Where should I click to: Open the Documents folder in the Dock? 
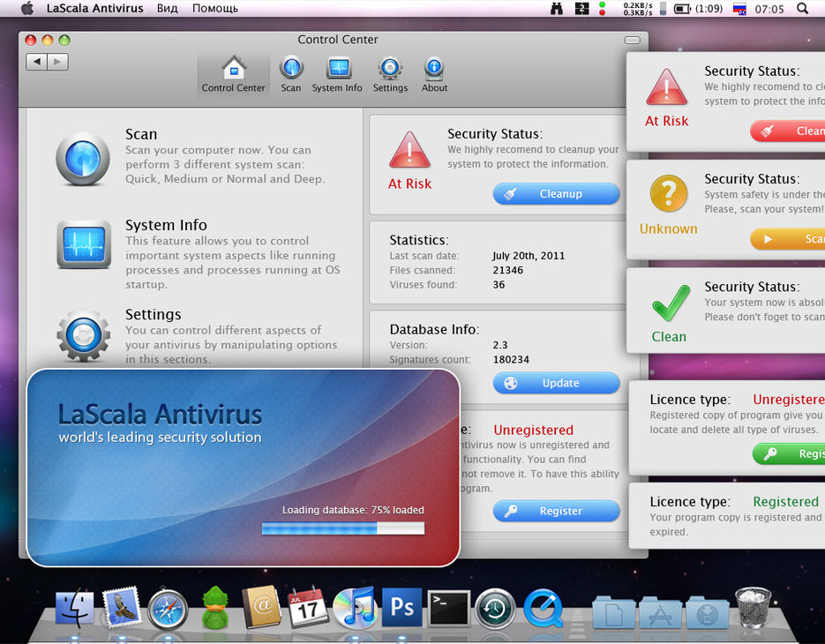[x=613, y=612]
